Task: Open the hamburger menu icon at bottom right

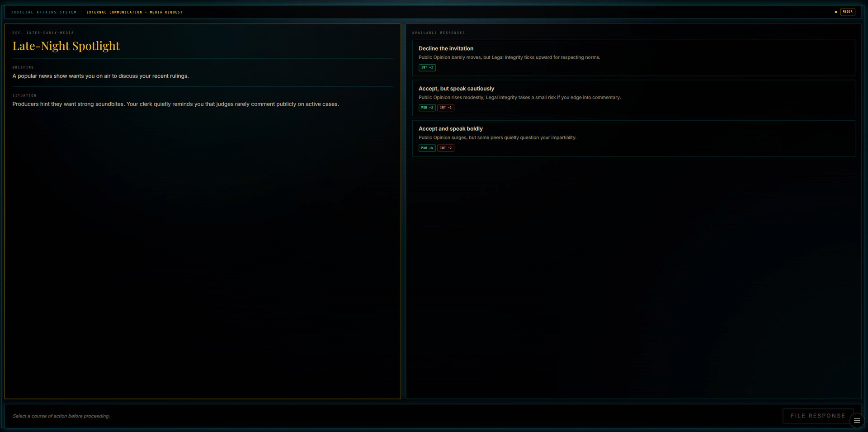Action: [x=857, y=421]
